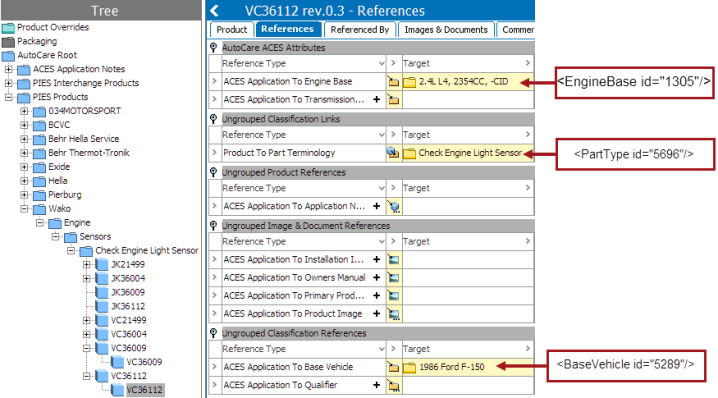Open Reference Type dropdown under AutoCare ACES Attributes
Image resolution: width=718 pixels, height=398 pixels.
click(381, 63)
